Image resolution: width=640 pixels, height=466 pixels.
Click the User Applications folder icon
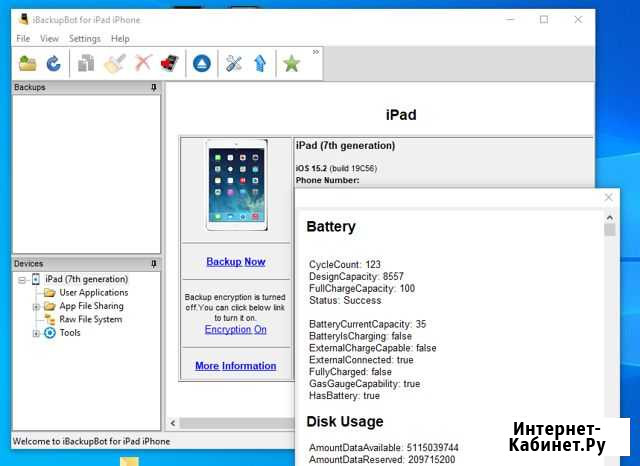(x=49, y=293)
